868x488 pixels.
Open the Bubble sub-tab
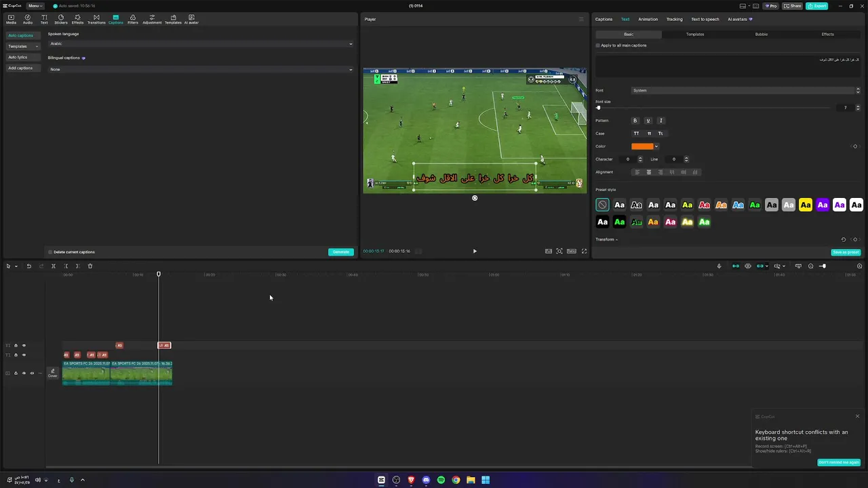coord(762,34)
